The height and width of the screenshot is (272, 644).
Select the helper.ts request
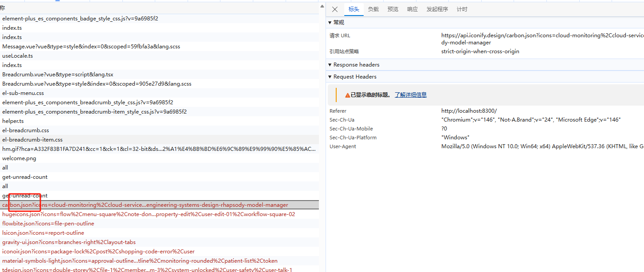pyautogui.click(x=13, y=121)
